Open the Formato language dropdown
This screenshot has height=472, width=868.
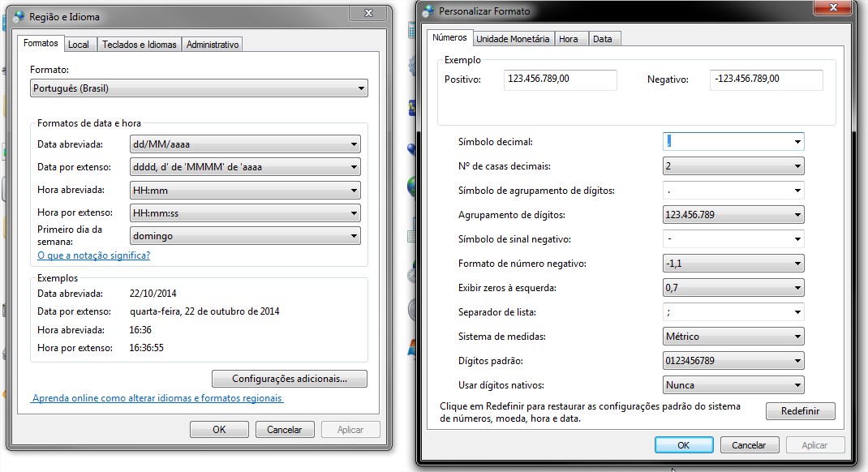coord(199,88)
